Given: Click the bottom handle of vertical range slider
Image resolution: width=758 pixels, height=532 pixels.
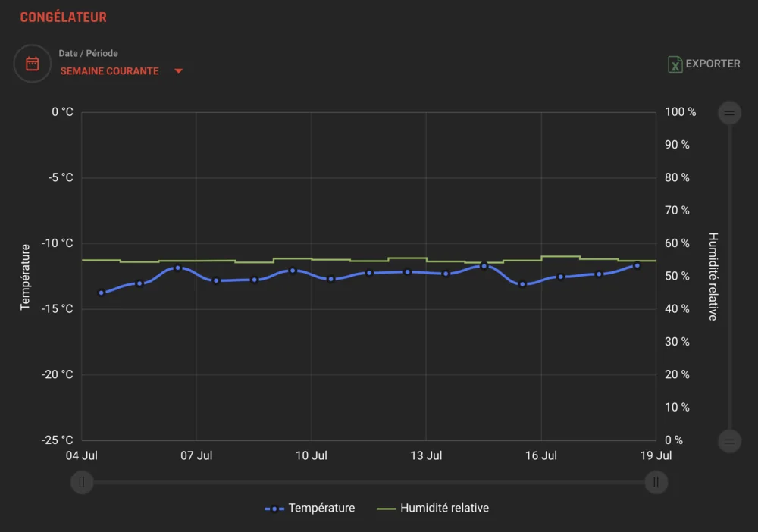Looking at the screenshot, I should (x=729, y=441).
